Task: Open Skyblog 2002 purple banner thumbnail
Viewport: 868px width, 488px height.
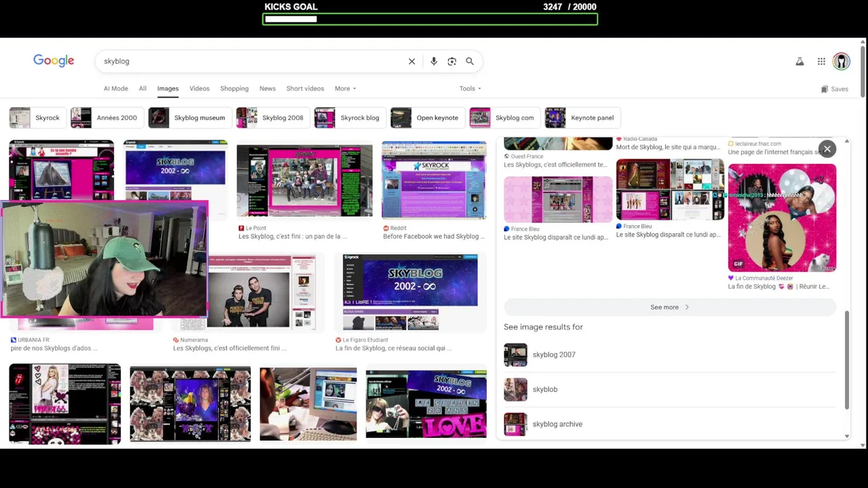Action: [x=175, y=169]
